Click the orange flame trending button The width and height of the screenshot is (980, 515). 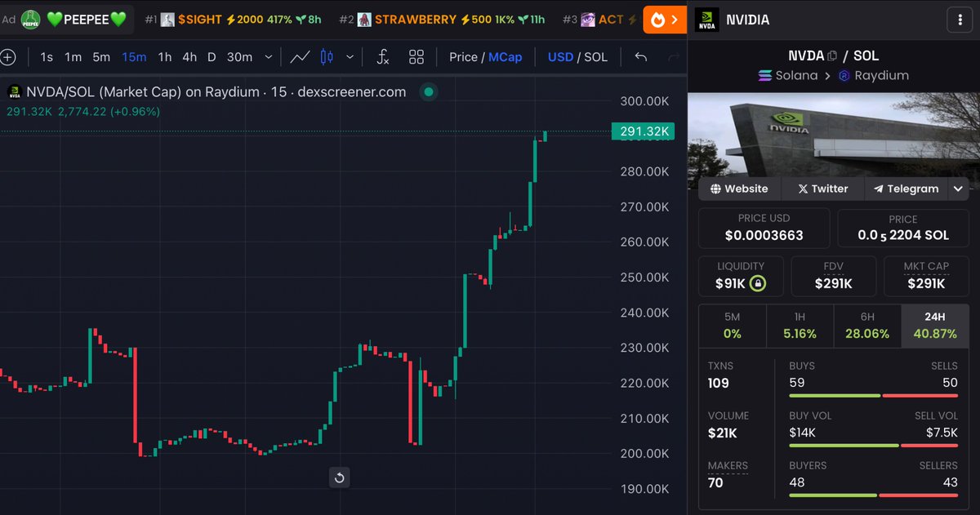[665, 19]
